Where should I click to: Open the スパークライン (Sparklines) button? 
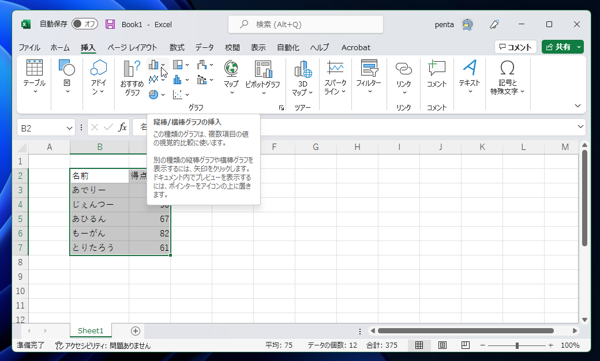[335, 77]
